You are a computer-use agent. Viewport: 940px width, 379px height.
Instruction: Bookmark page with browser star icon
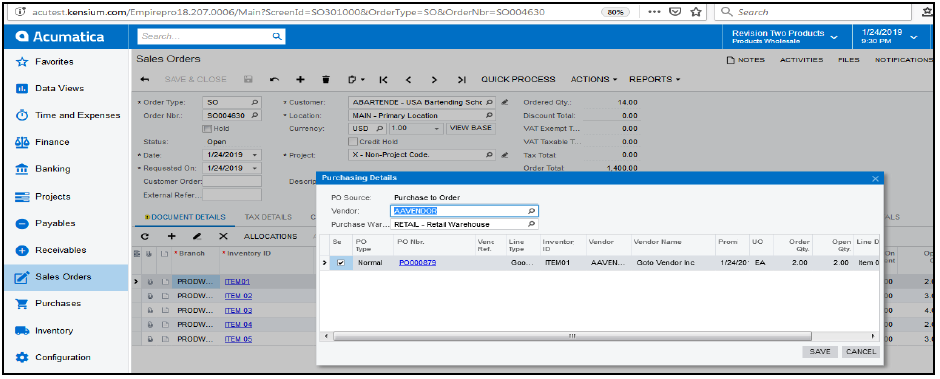[x=695, y=12]
